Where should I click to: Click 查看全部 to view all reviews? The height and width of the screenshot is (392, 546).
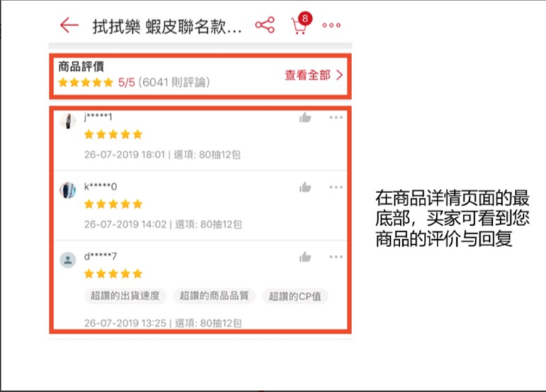[307, 75]
